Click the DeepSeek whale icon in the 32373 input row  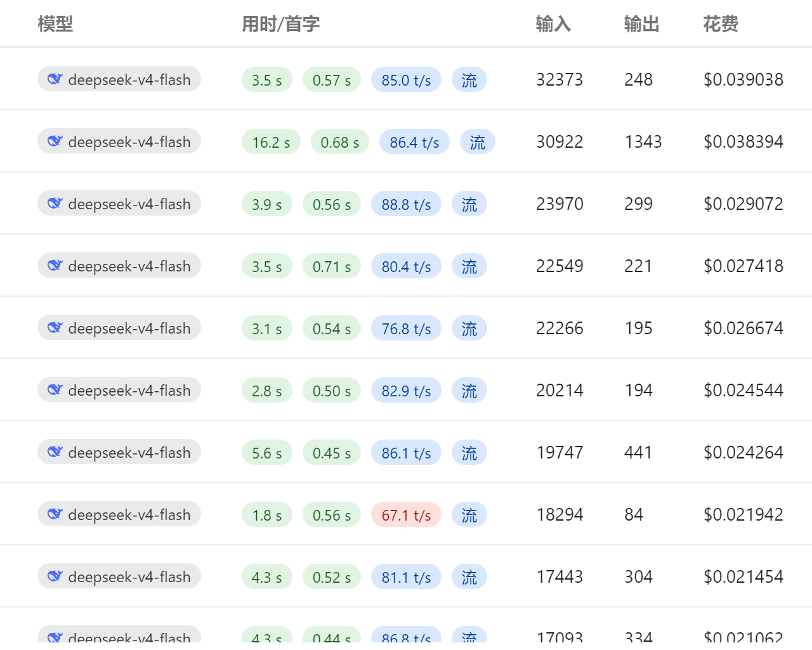click(x=55, y=79)
